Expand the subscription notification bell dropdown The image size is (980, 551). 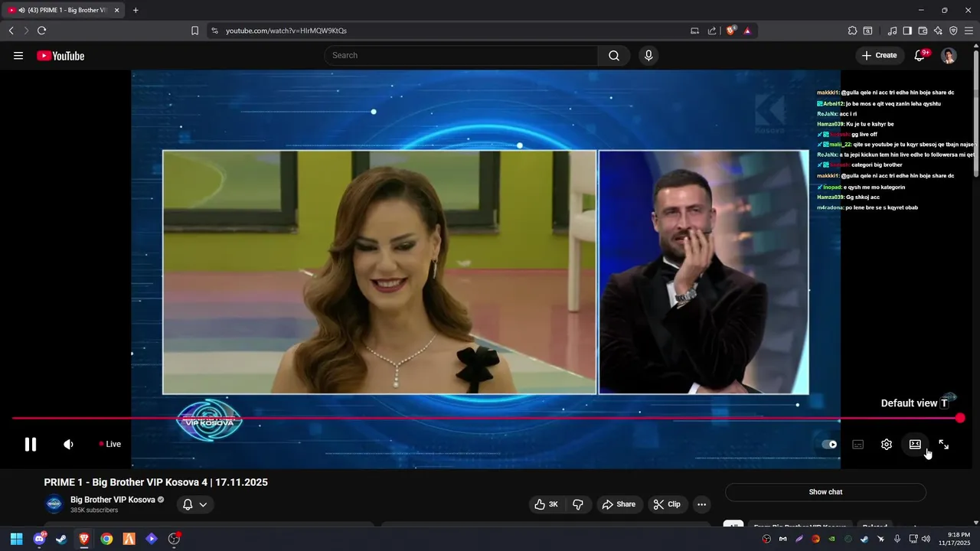point(195,504)
